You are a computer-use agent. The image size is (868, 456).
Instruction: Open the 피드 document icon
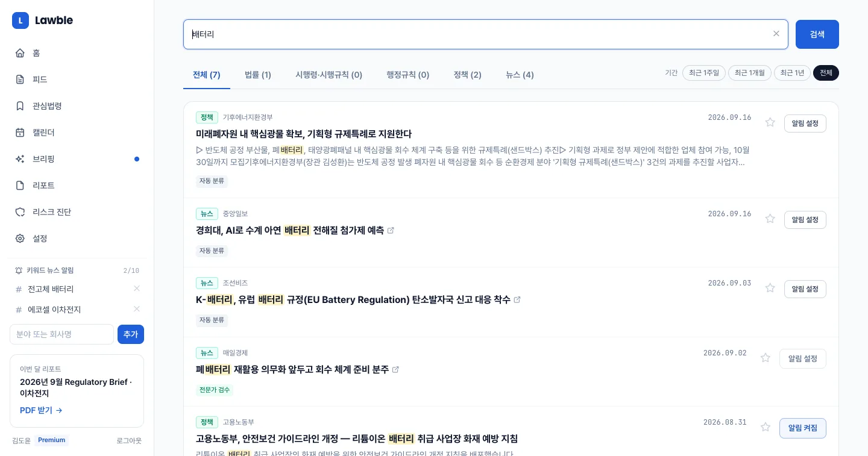coord(20,80)
